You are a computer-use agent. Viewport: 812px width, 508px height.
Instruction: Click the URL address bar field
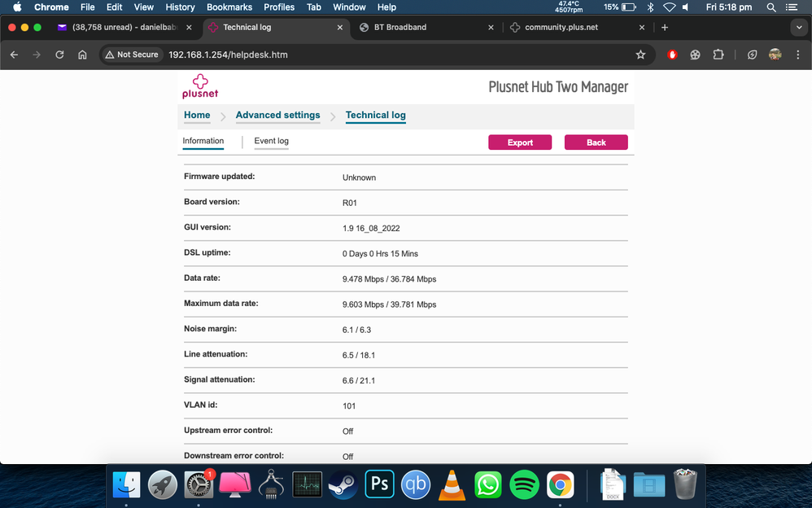[x=391, y=55]
